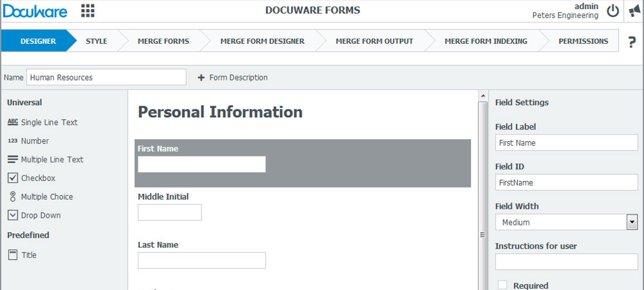Go to the Style step

pyautogui.click(x=97, y=41)
